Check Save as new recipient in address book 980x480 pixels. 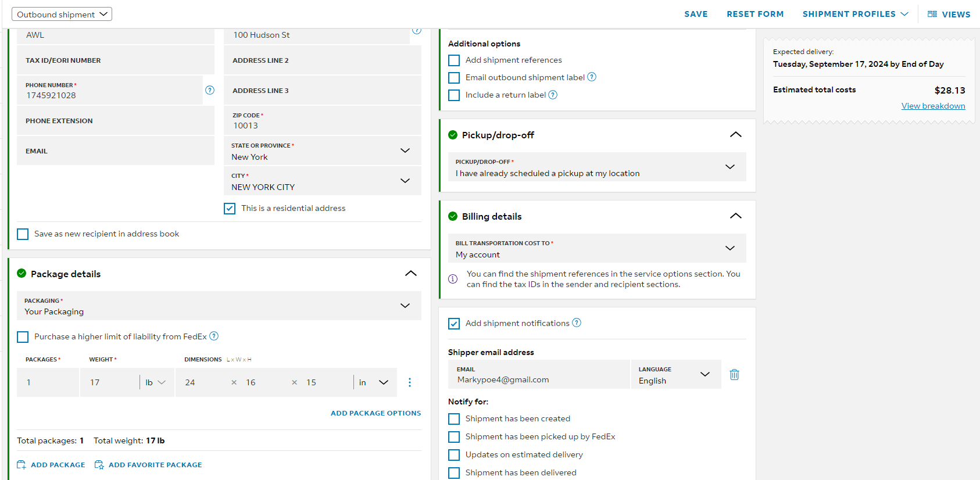click(23, 234)
